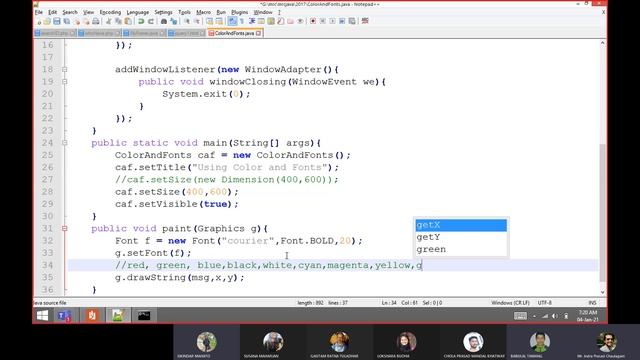The height and width of the screenshot is (360, 640).
Task: Pick green from the autocomplete popup
Action: pyautogui.click(x=461, y=249)
